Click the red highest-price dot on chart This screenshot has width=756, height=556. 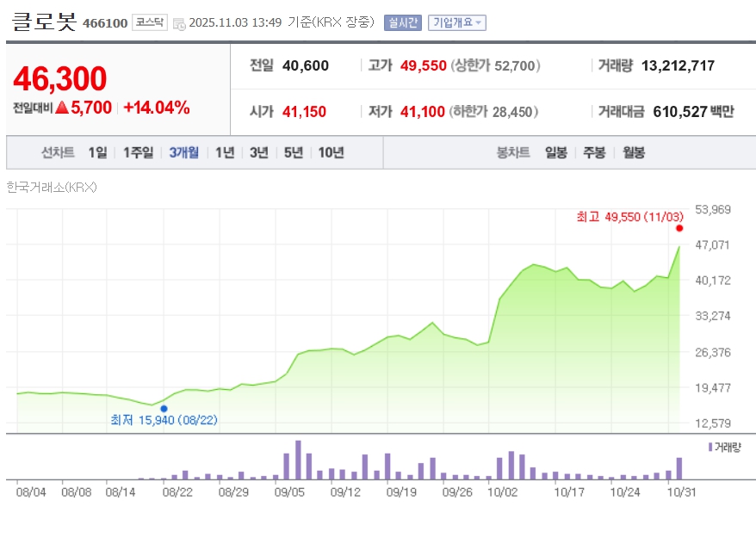coord(679,228)
